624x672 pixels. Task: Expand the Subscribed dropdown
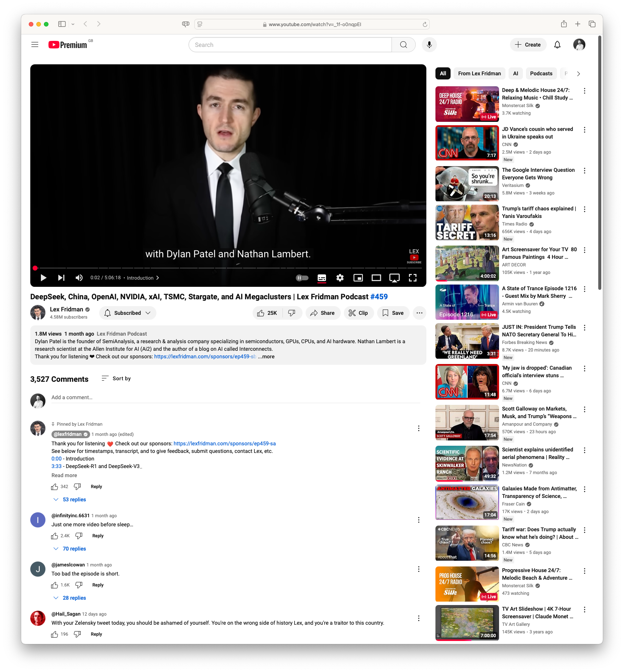point(128,313)
